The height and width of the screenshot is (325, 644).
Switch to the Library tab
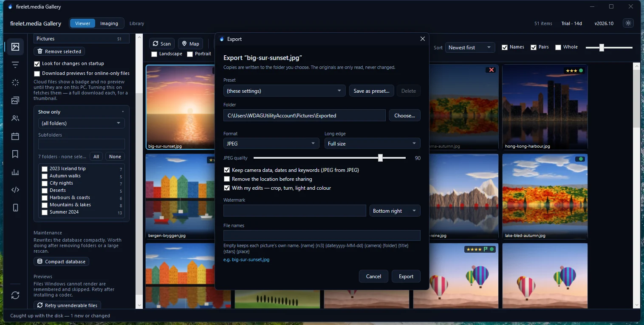pyautogui.click(x=137, y=23)
